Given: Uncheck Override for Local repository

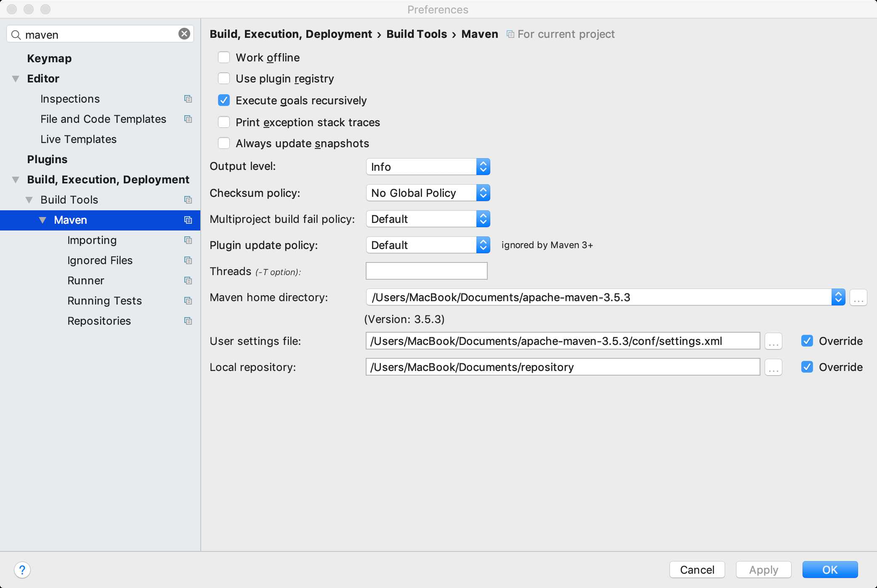Looking at the screenshot, I should tap(807, 367).
